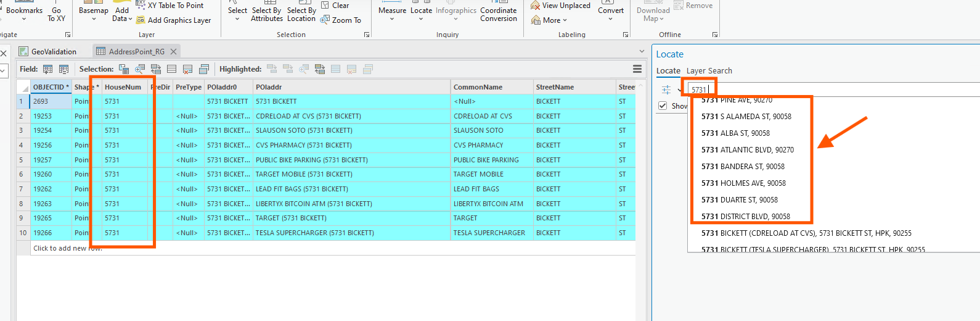Open the Locate options icon
Image resolution: width=980 pixels, height=321 pixels.
pyautogui.click(x=666, y=90)
